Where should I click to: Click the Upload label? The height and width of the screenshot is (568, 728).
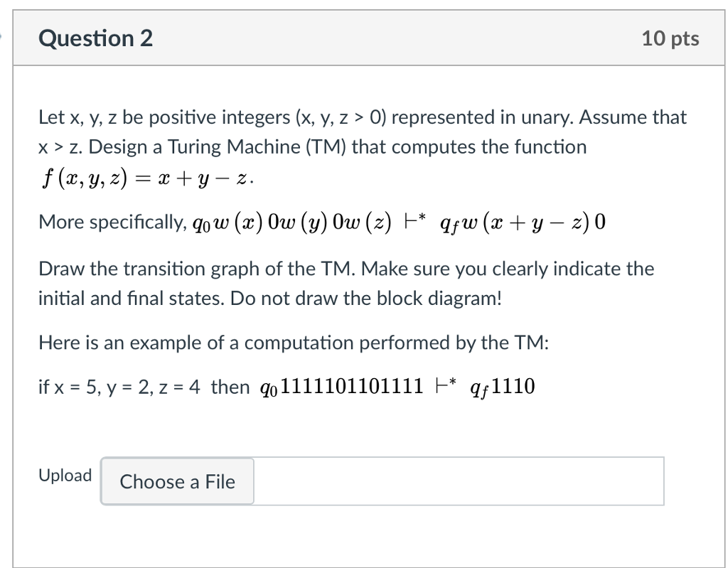[65, 475]
